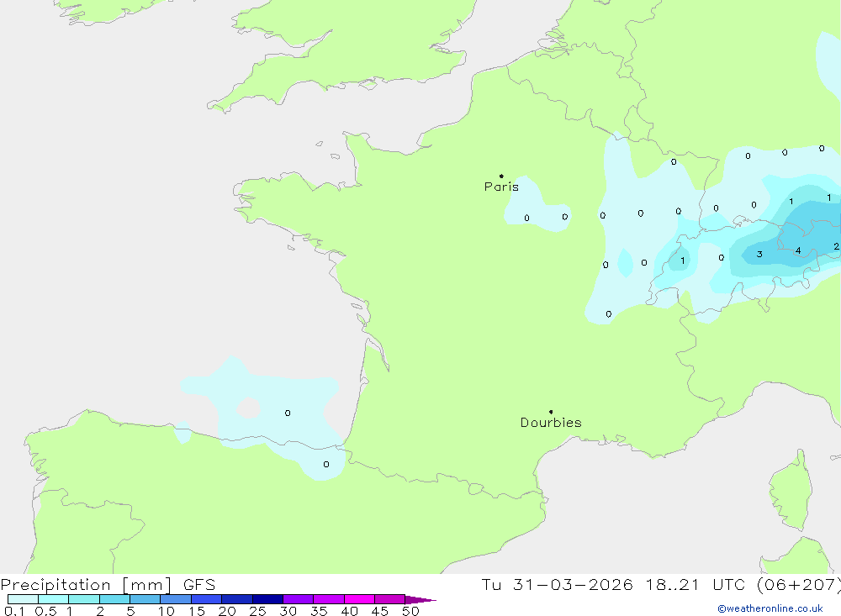Click the legend tick label 10

pos(167,611)
